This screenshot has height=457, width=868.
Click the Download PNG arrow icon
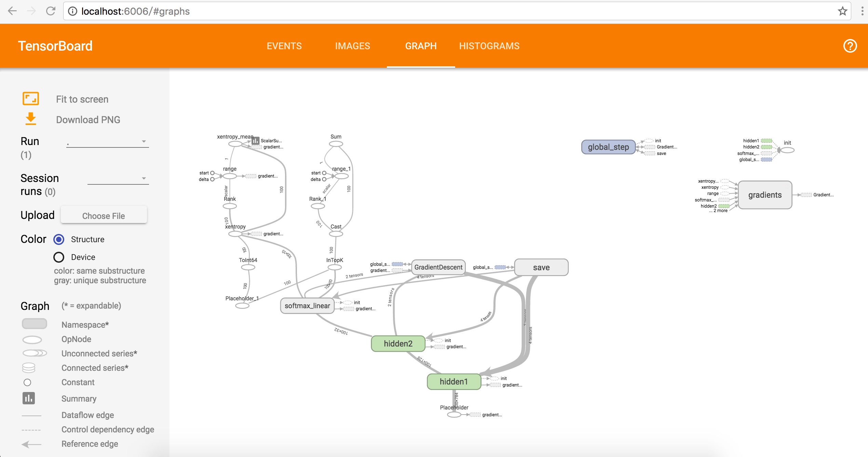click(x=31, y=119)
